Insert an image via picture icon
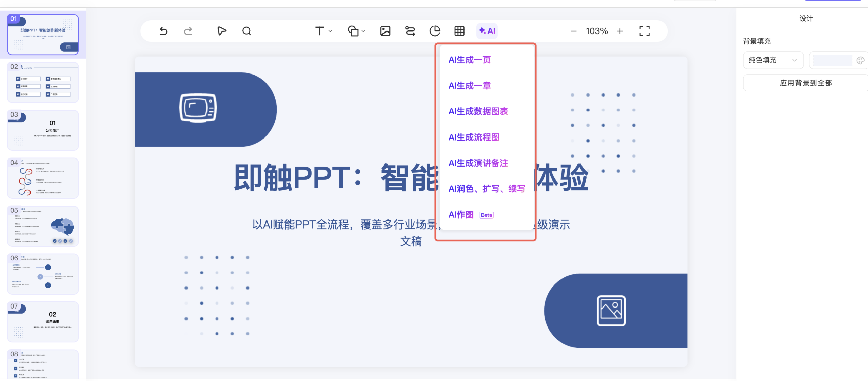The width and height of the screenshot is (868, 381). coord(385,31)
